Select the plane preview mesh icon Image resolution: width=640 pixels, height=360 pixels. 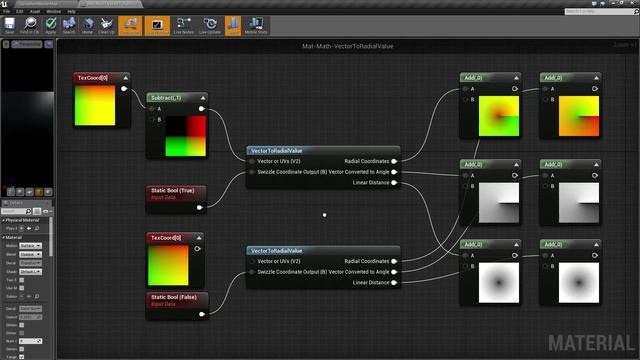29,191
